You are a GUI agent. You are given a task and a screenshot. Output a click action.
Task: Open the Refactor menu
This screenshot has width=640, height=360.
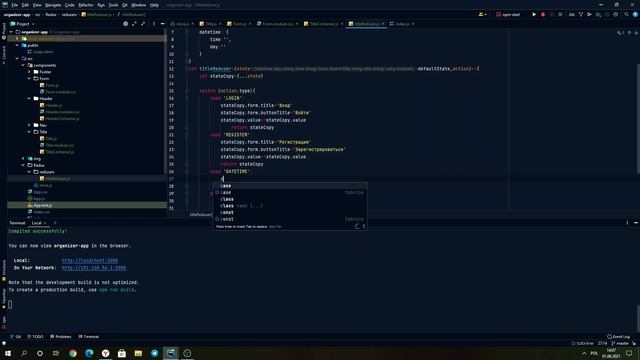[x=86, y=5]
